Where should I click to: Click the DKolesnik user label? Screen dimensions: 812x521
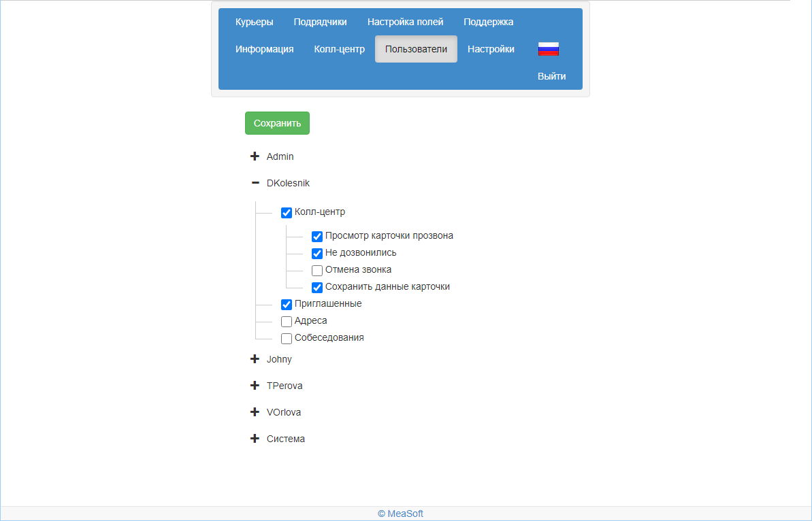288,183
